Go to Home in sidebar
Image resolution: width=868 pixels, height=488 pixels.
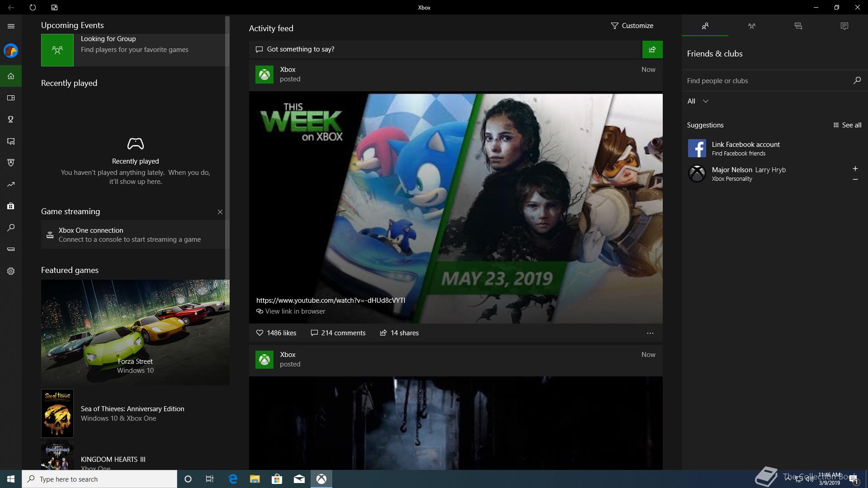11,76
